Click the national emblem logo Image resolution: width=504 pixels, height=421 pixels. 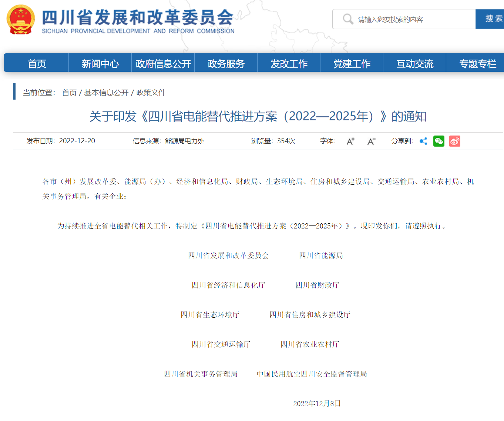[21, 20]
